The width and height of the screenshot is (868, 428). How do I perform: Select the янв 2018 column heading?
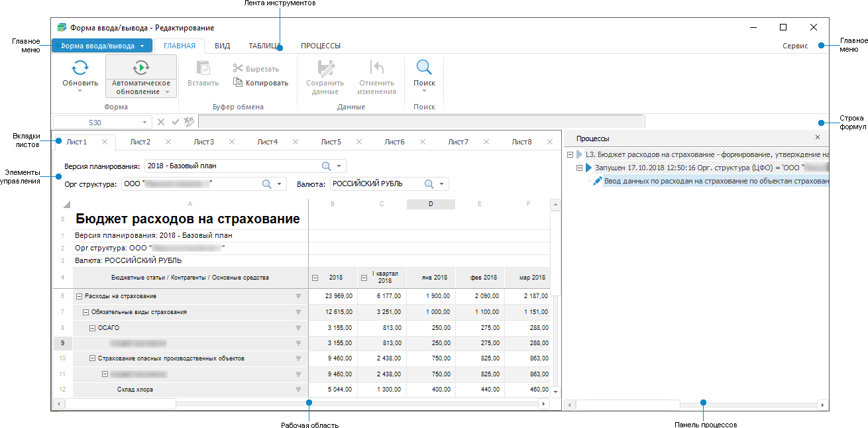431,278
